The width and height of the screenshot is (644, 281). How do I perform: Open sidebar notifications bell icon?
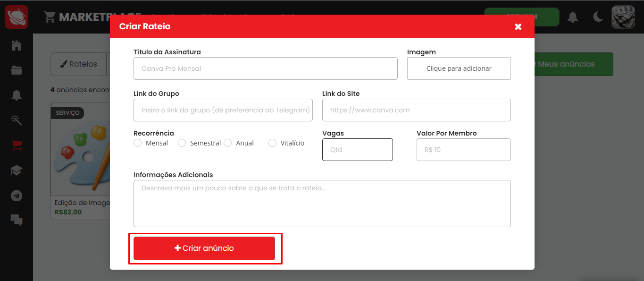[x=17, y=95]
